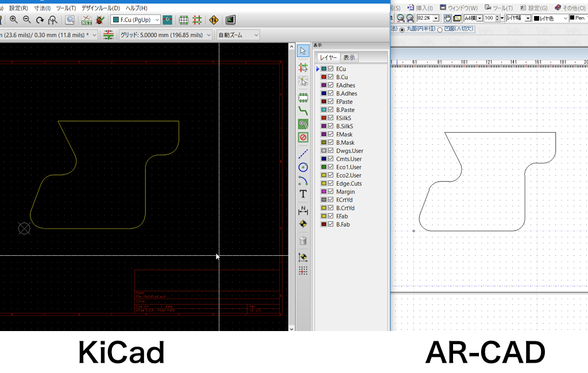Viewport: 588px width, 373px height.
Task: Toggle visibility checkbox for B.Fab layer
Action: (330, 224)
